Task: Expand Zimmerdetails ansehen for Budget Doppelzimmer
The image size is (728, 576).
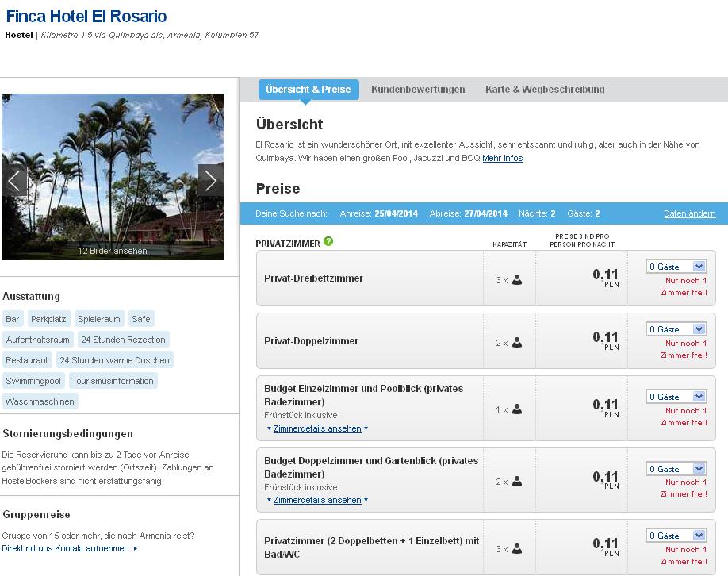Action: pos(317,500)
